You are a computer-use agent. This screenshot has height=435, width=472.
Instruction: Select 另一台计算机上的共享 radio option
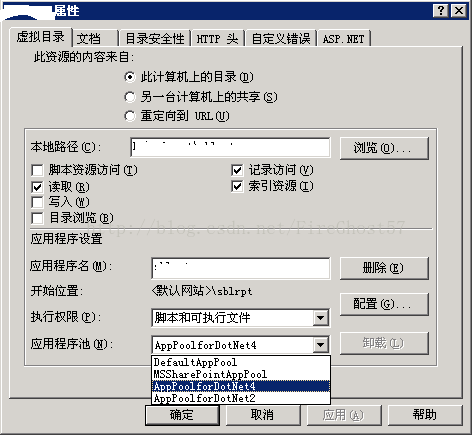point(130,97)
